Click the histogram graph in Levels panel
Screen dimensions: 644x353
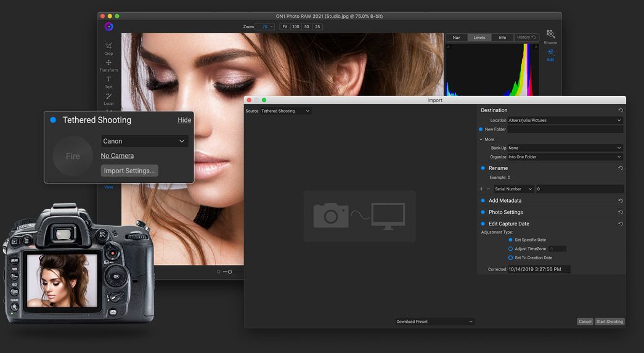pos(492,70)
